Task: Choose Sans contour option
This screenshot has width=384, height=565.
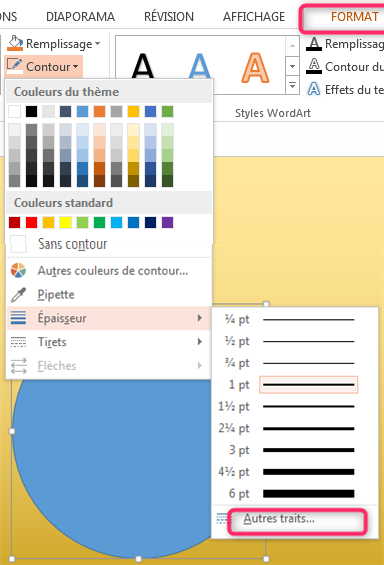Action: (x=109, y=244)
